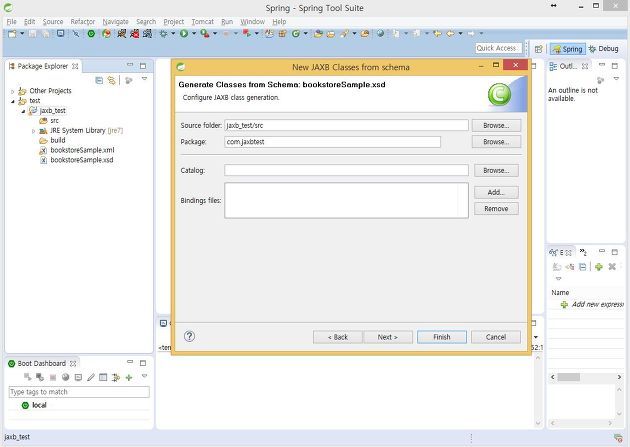630x447 pixels.
Task: Click the Back button in dialog
Action: click(338, 337)
